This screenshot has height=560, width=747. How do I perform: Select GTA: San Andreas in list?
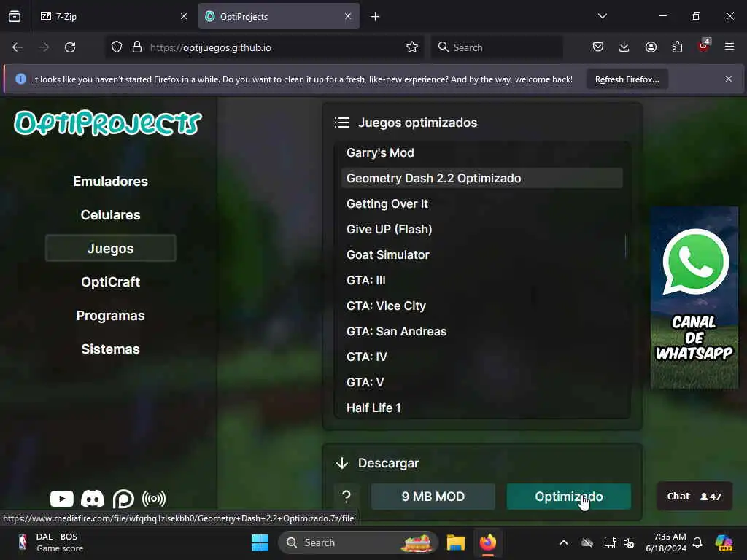(481, 332)
